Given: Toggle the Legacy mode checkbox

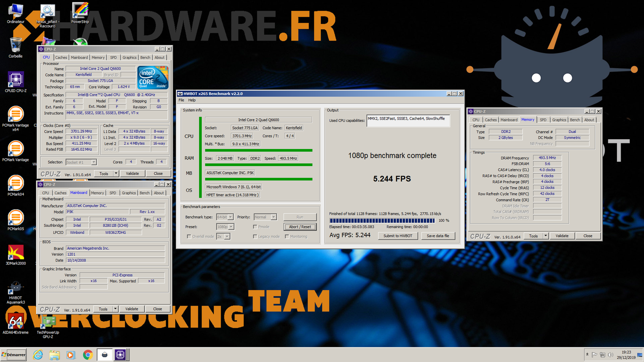Looking at the screenshot, I should coord(255,237).
